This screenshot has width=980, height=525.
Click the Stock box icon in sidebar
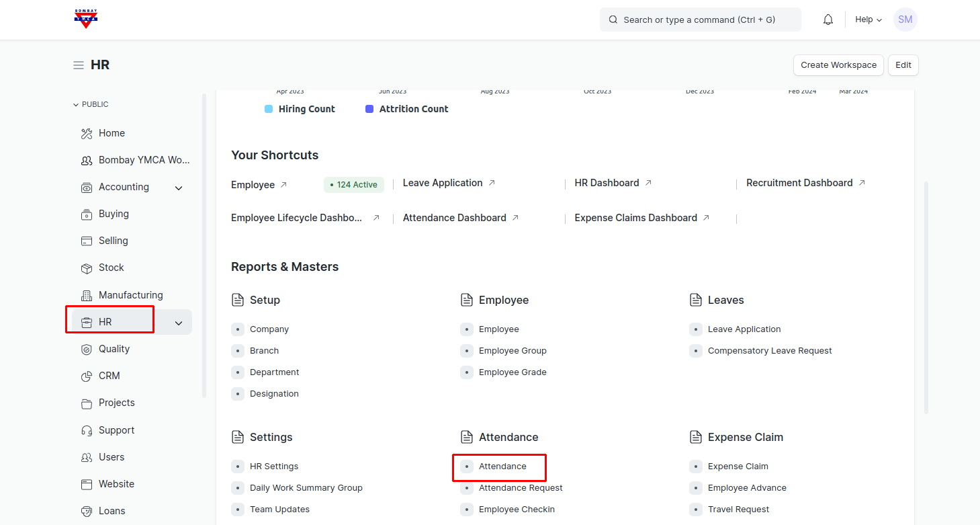87,268
